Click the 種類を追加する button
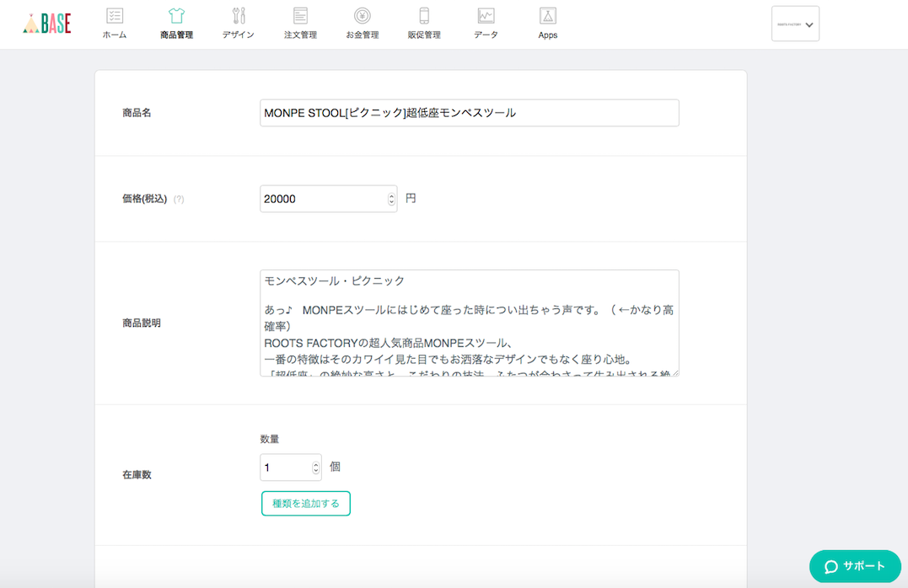The width and height of the screenshot is (908, 588). click(306, 504)
